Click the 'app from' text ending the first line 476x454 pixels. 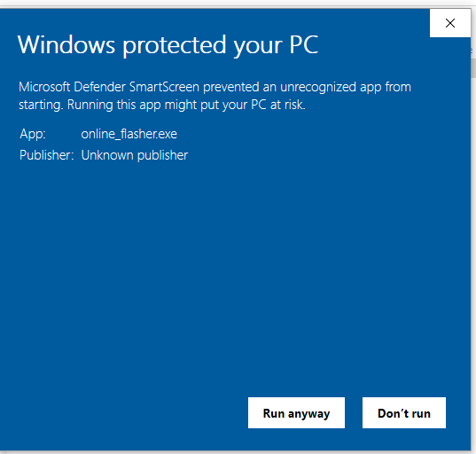(x=386, y=88)
